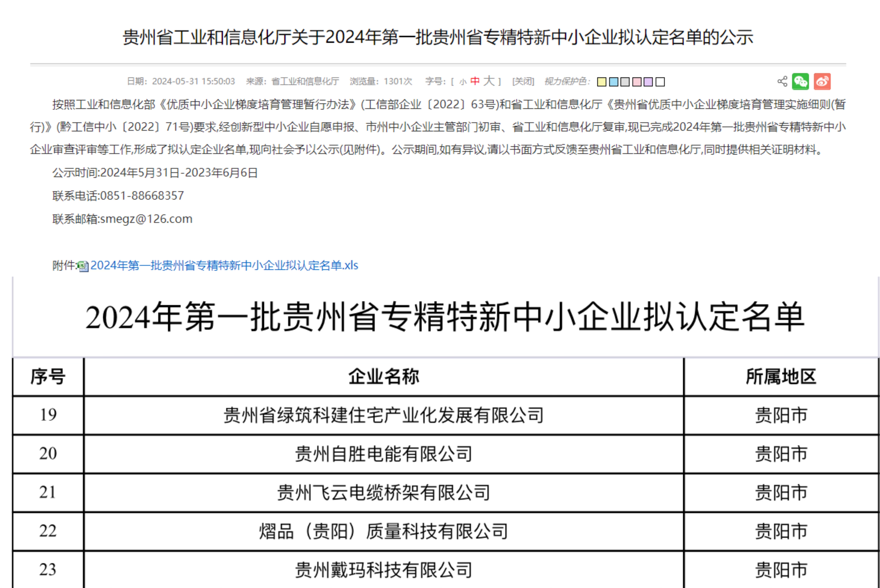
Task: Click the page title heading 贵州省工业和信息化厅关于...公示
Action: [x=438, y=38]
